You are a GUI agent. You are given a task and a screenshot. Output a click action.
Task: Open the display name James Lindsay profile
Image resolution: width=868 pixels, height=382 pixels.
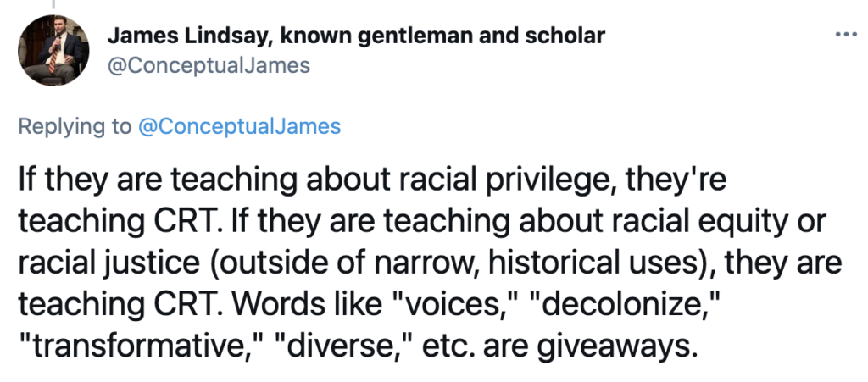(x=355, y=36)
